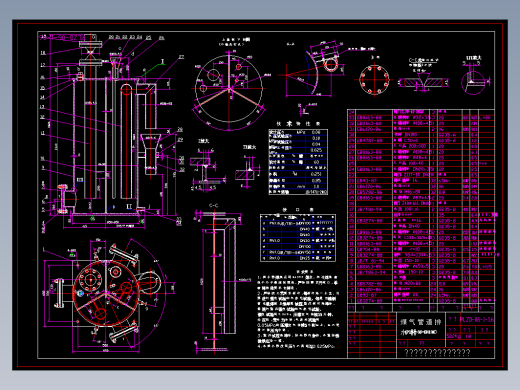This screenshot has height=390, width=520.
Task: Select the nozzle schedule table with blue grid
Action: (x=298, y=238)
